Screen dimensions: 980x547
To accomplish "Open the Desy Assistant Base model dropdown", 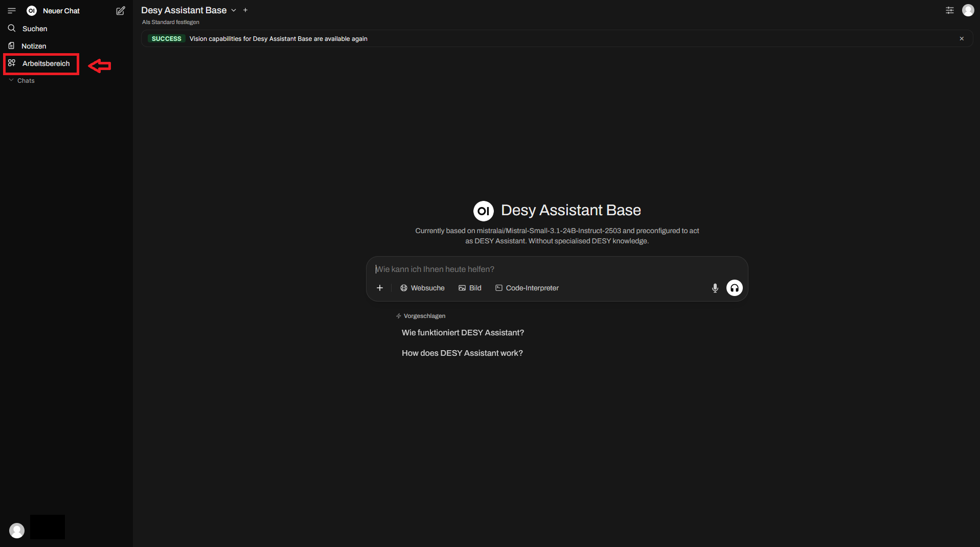I will pos(189,10).
